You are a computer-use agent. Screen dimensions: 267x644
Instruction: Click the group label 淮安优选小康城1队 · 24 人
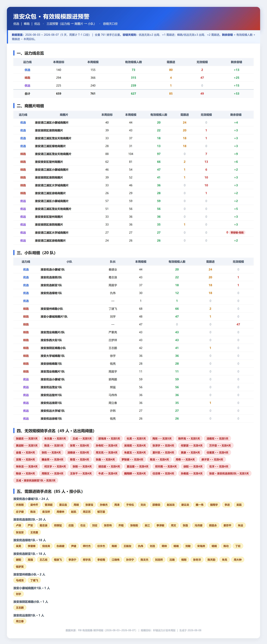(x=31, y=499)
